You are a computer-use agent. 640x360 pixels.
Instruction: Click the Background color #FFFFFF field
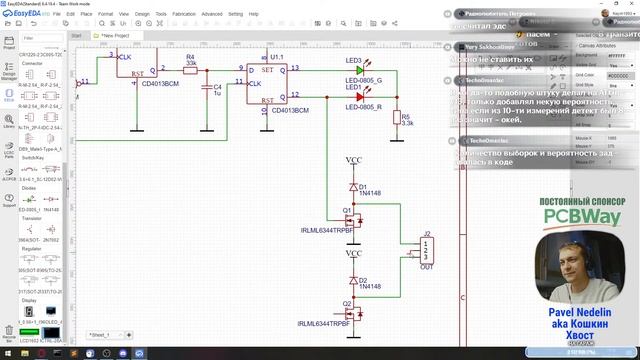pos(620,55)
